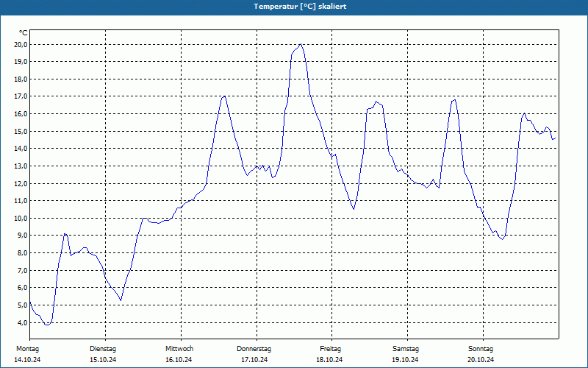Click the date 17.10.24
Viewport: 588px width, 368px height.
coord(254,360)
